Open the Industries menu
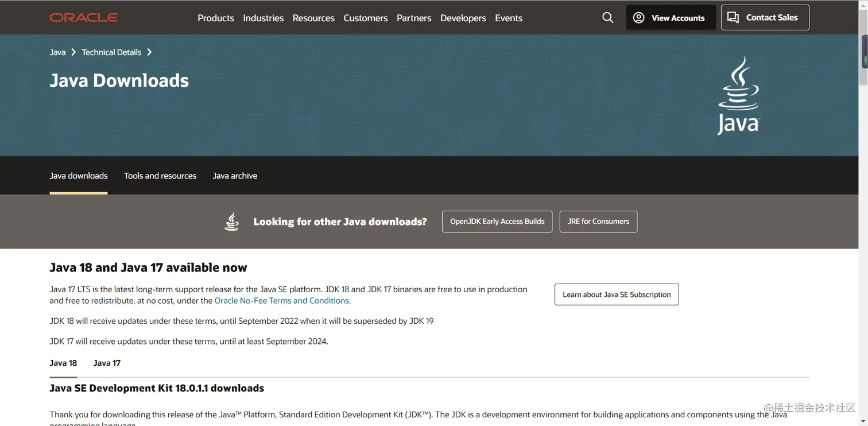Viewport: 868px width, 426px height. pos(263,18)
